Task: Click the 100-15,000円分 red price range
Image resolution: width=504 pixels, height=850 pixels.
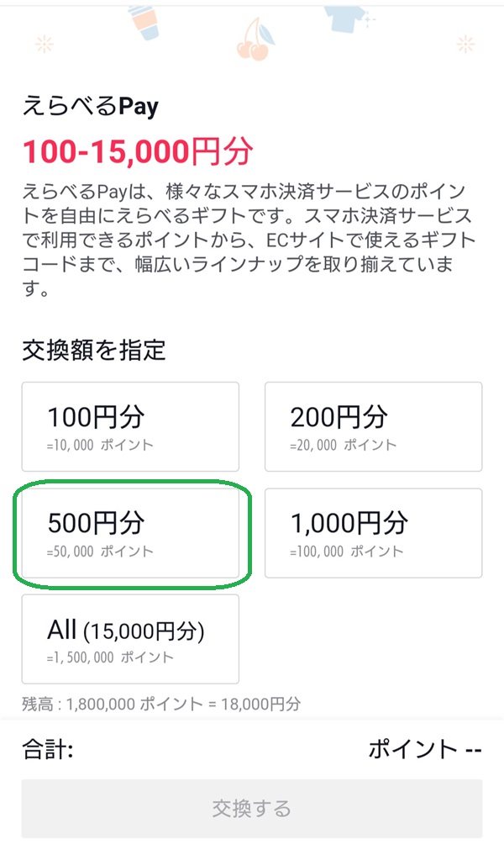Action: pos(138,151)
